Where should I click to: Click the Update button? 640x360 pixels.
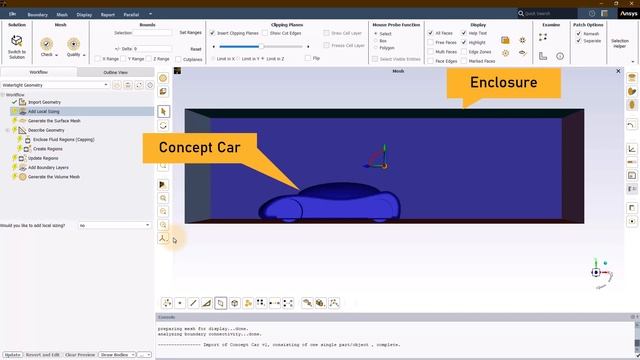pyautogui.click(x=12, y=355)
